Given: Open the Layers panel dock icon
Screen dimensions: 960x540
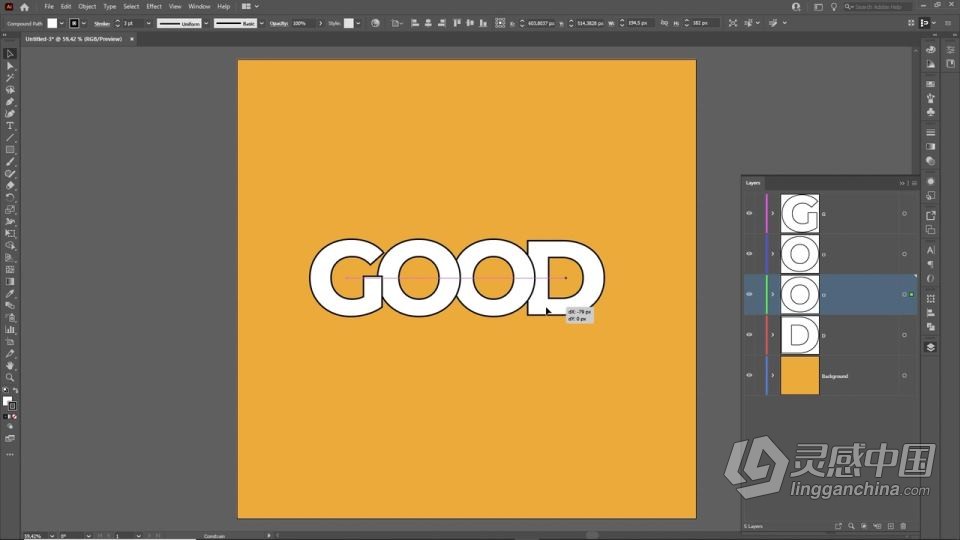Looking at the screenshot, I should 931,347.
